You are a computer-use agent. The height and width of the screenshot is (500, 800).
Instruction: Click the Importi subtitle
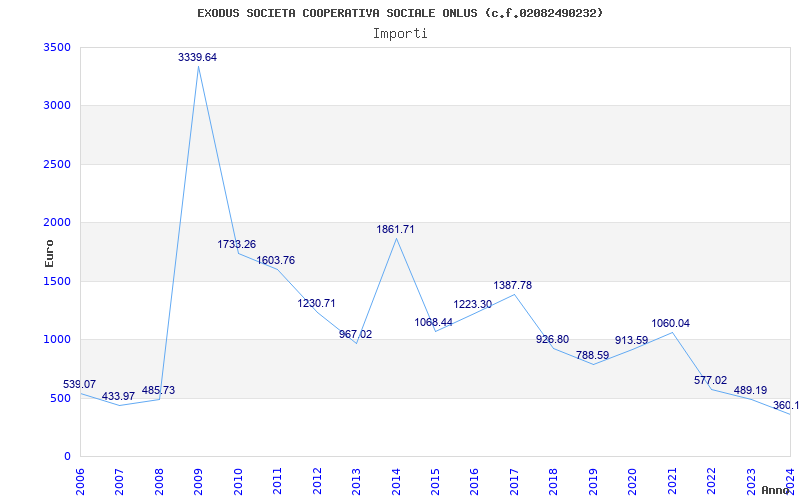point(400,34)
